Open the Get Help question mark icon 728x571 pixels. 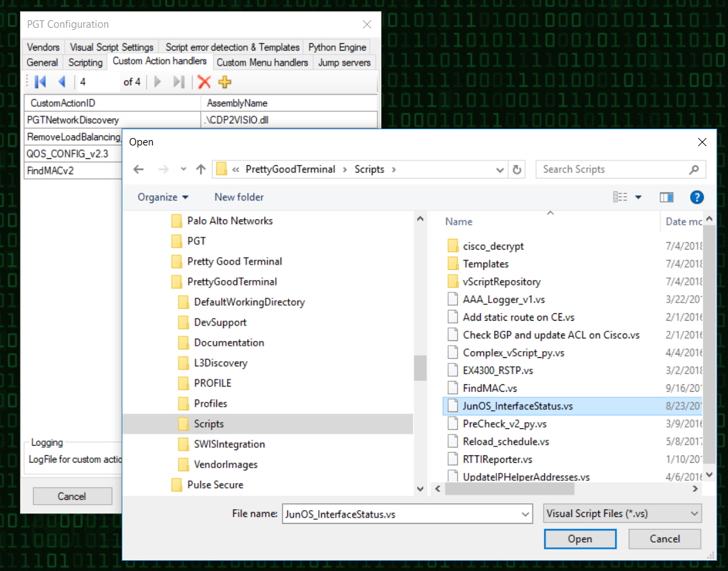point(697,197)
